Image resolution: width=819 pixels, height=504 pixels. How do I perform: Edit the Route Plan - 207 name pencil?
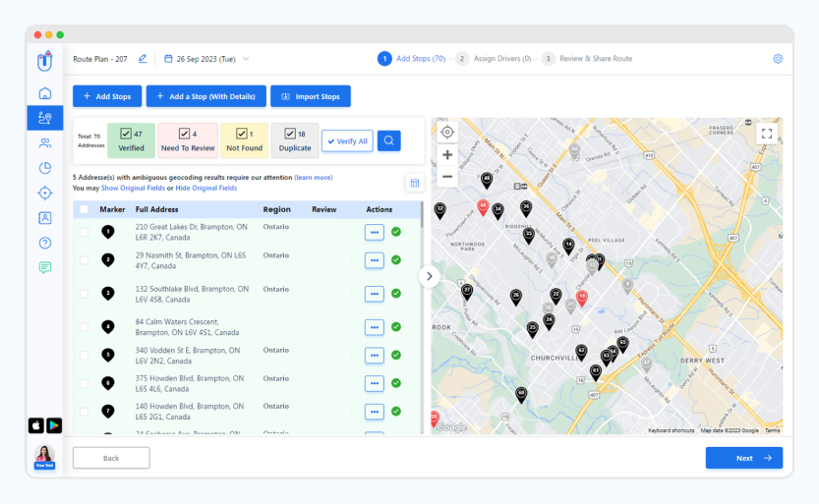click(x=143, y=59)
